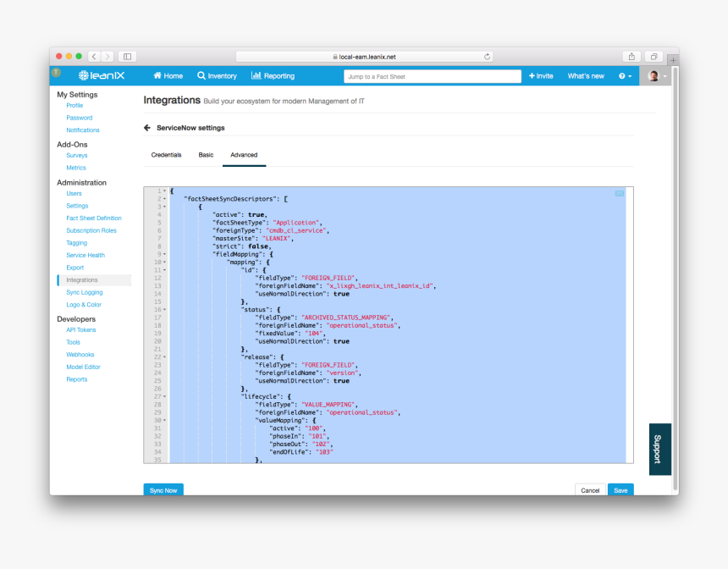Open Fact Sheet Definition

pyautogui.click(x=94, y=218)
